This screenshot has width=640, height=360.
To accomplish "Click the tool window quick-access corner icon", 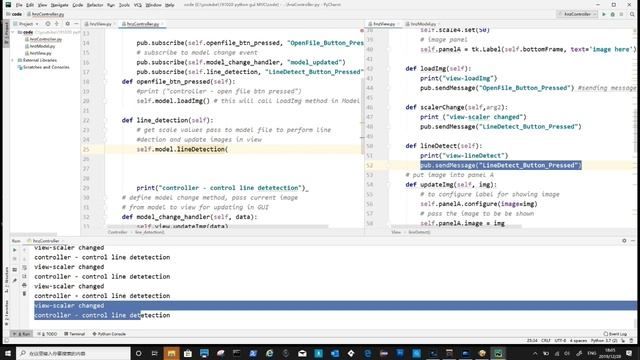I will pos(6,340).
